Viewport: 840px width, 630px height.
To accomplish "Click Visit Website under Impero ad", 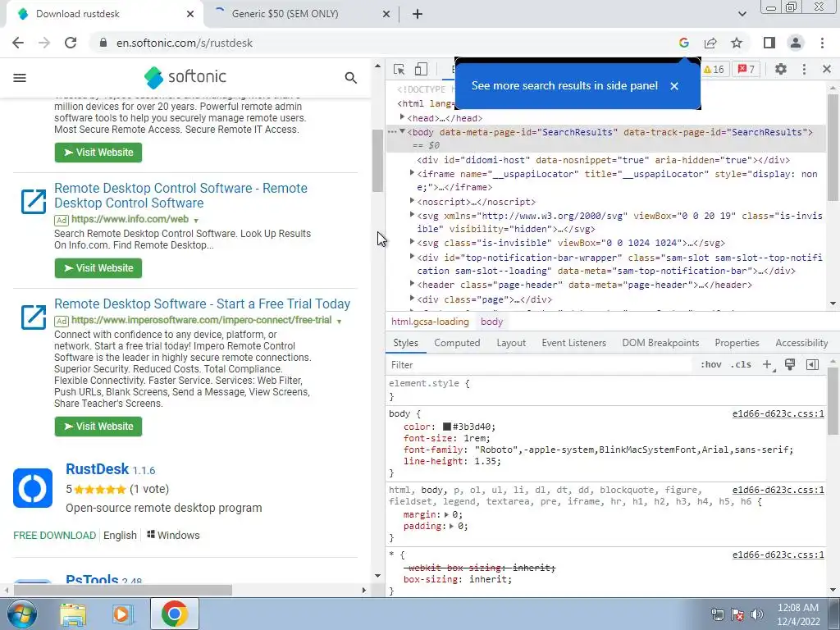I will (x=98, y=427).
